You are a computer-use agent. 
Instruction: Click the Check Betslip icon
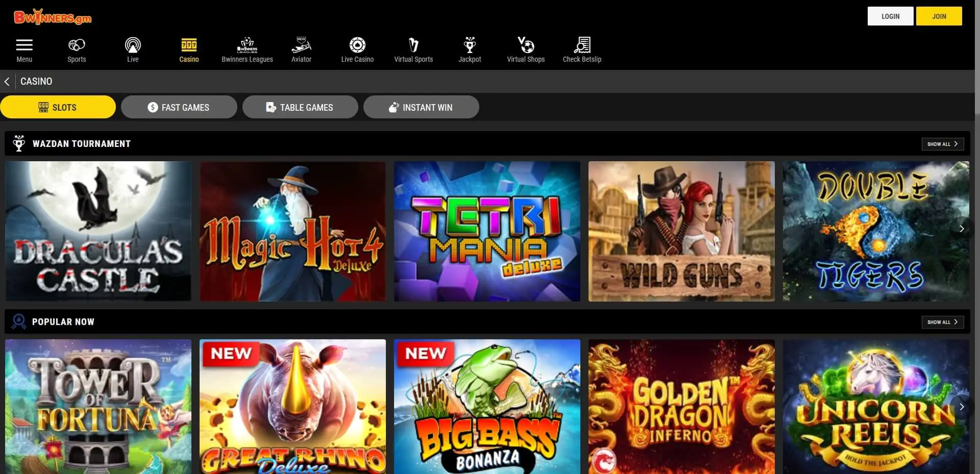[x=582, y=45]
